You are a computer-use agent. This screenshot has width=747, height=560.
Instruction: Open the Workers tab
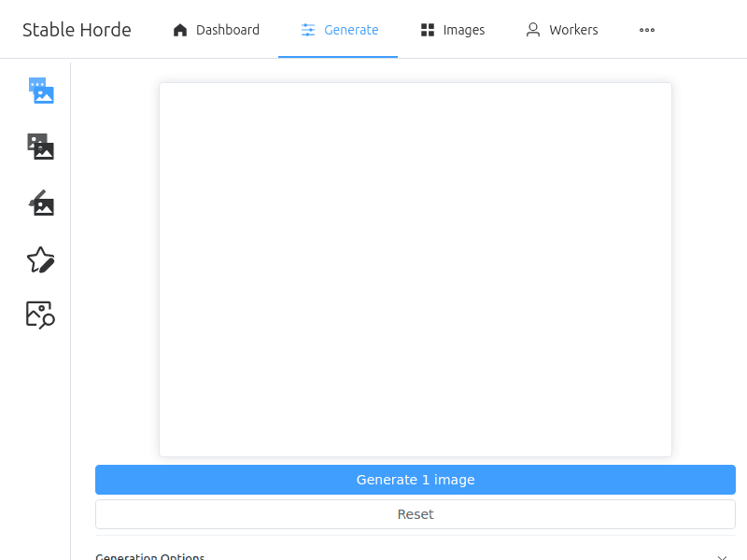561,30
